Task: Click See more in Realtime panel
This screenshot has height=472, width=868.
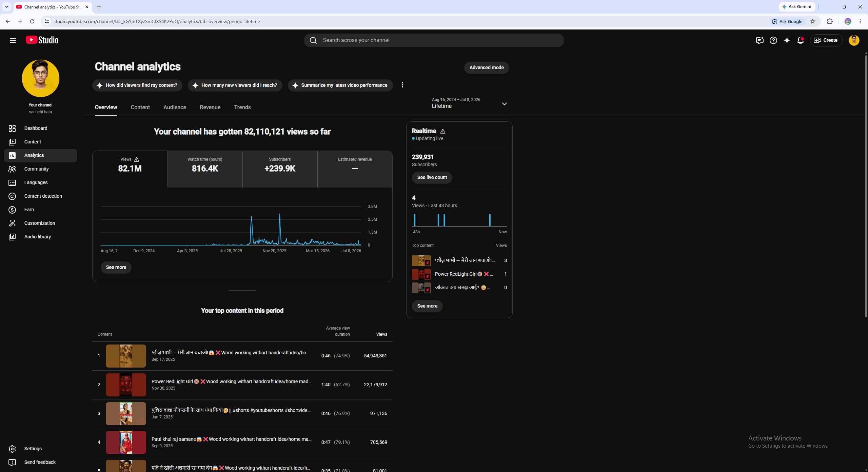Action: coord(427,306)
